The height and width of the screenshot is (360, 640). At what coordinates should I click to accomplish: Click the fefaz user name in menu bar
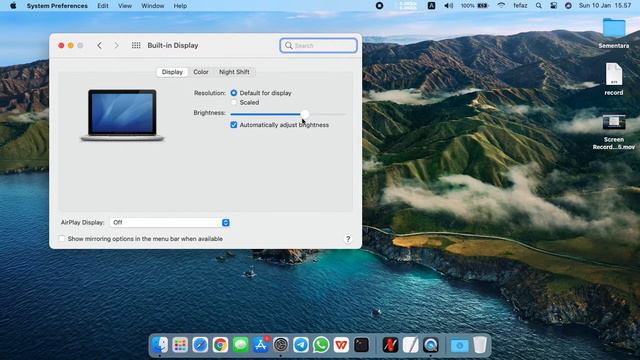pyautogui.click(x=520, y=6)
